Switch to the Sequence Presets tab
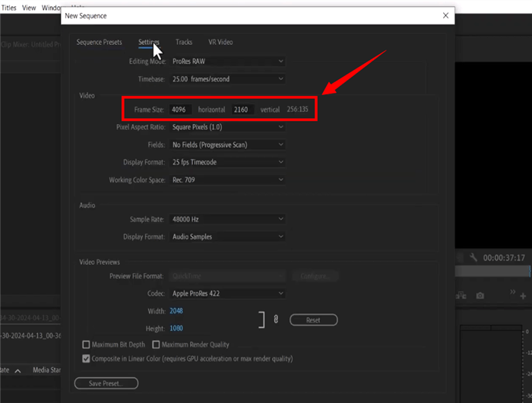Screen dimensions: 532x403 point(99,42)
